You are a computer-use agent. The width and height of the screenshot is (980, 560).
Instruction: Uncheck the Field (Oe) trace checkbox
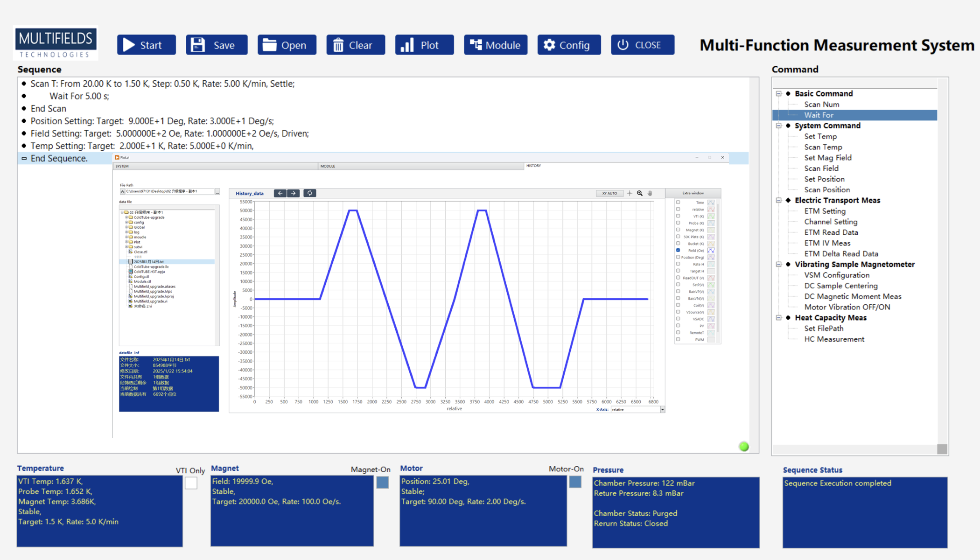tap(678, 250)
